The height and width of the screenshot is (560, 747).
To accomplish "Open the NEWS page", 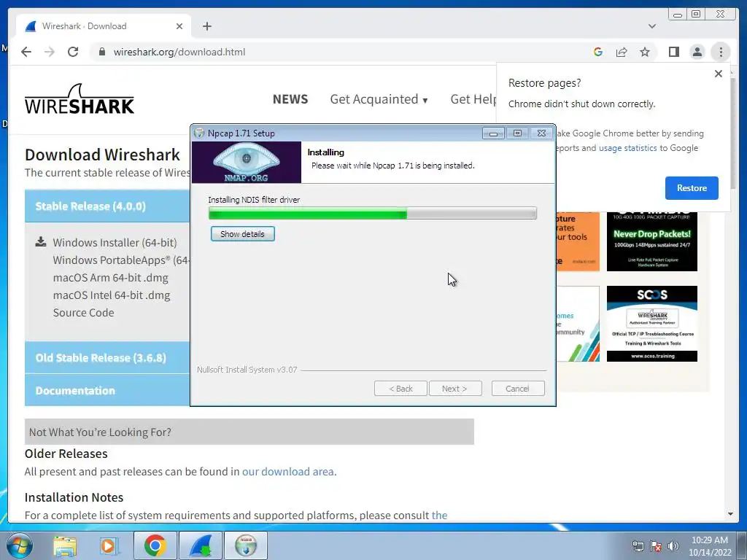I will tap(290, 99).
